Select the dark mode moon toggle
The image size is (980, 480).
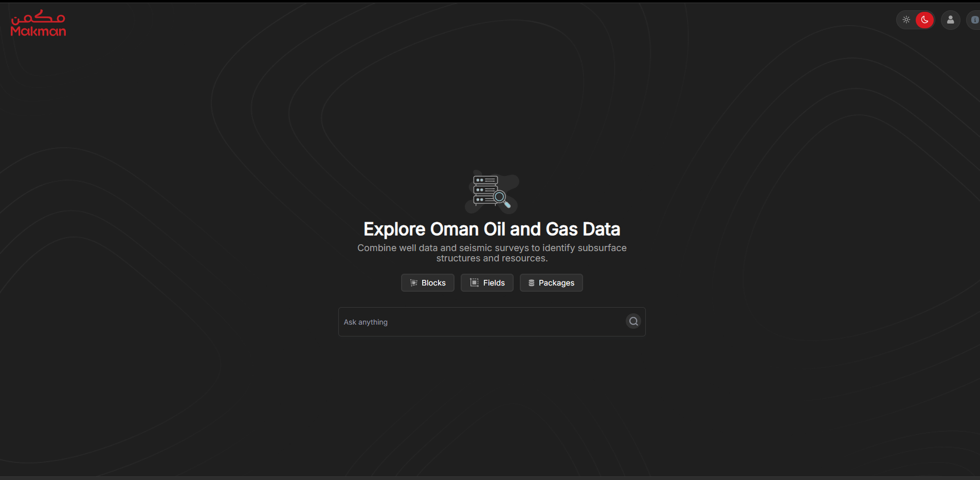[924, 20]
